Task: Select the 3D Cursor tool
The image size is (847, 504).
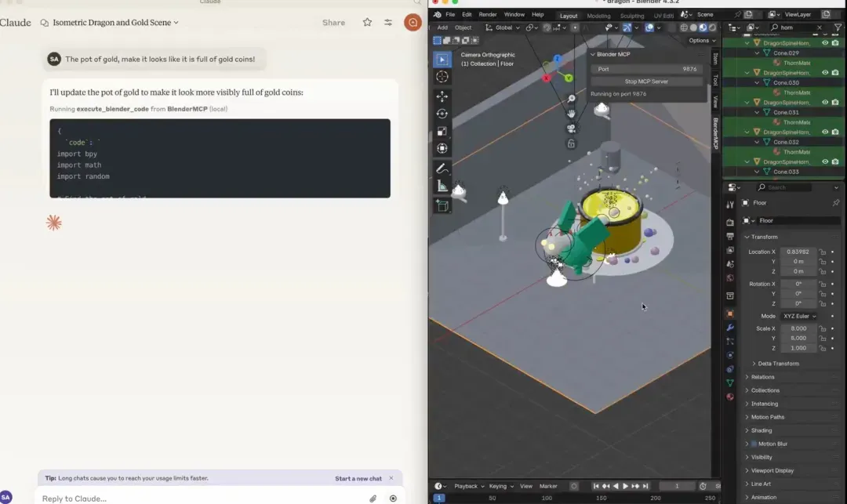Action: 442,77
